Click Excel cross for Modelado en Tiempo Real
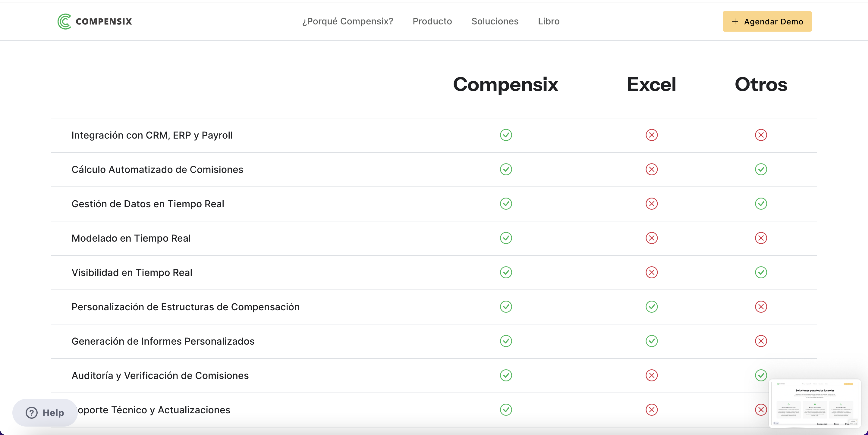Image resolution: width=868 pixels, height=435 pixels. [651, 238]
